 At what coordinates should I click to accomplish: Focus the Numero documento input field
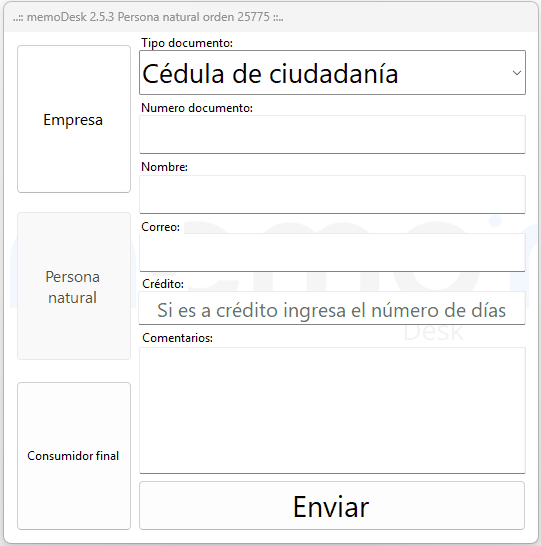[332, 134]
